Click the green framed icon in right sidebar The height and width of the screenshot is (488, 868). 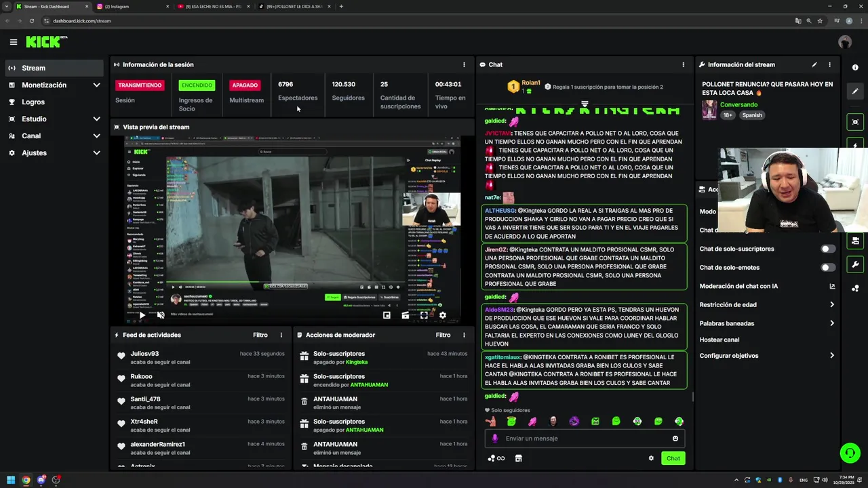click(x=855, y=122)
